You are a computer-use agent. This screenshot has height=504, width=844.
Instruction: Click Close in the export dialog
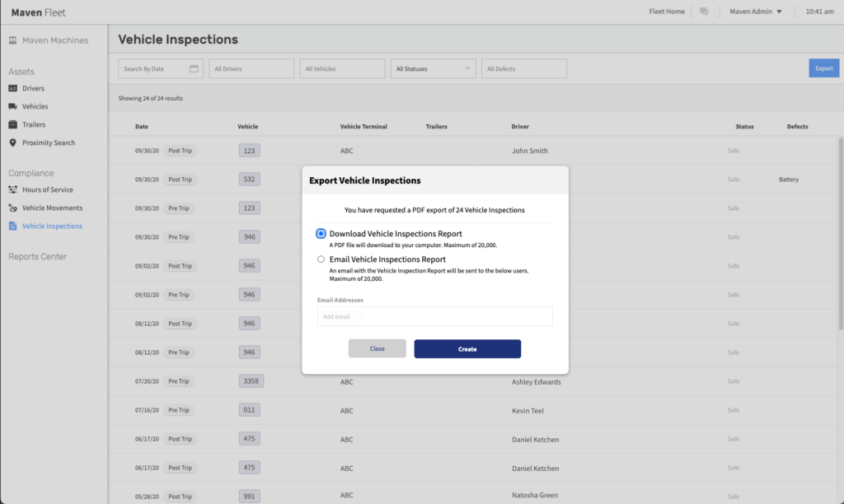pyautogui.click(x=377, y=348)
